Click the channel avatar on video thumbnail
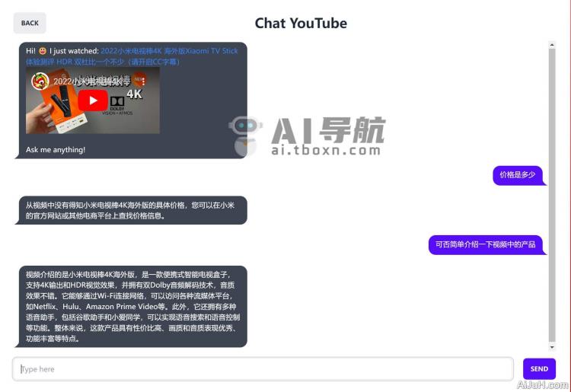The height and width of the screenshot is (392, 571). (x=40, y=81)
